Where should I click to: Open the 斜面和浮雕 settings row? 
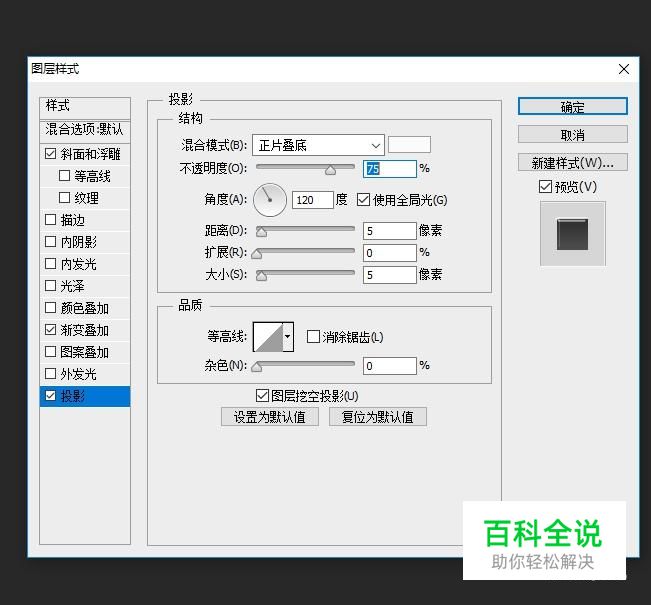[x=85, y=154]
